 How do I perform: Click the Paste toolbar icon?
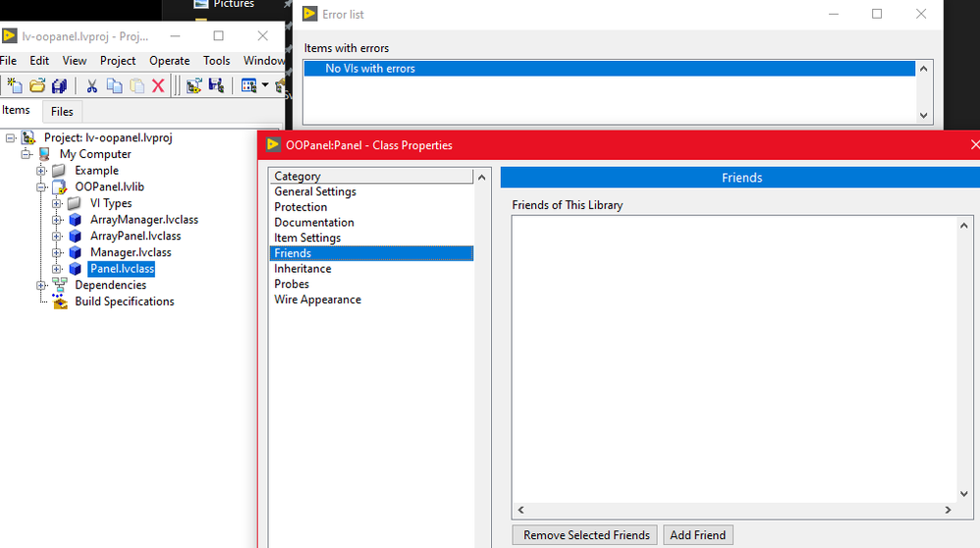136,85
